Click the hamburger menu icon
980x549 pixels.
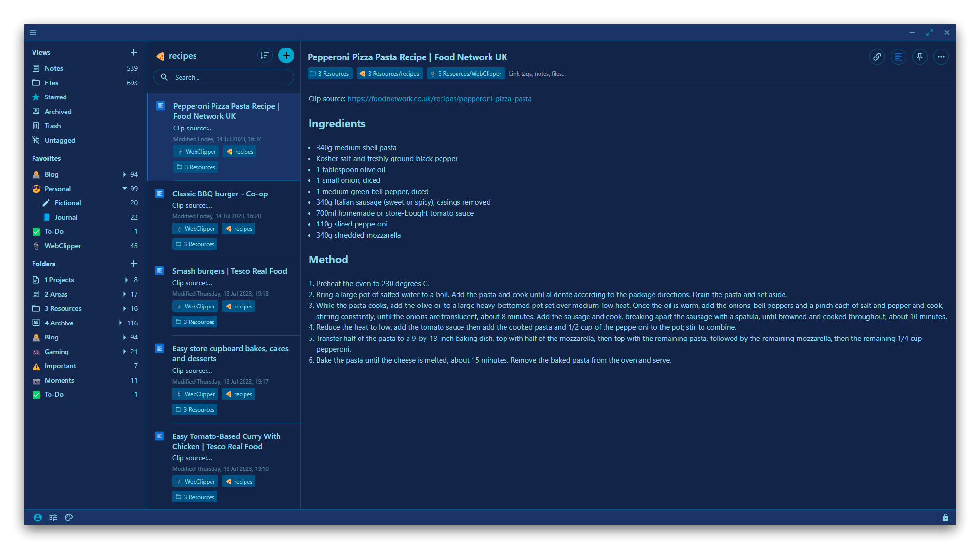(x=33, y=32)
